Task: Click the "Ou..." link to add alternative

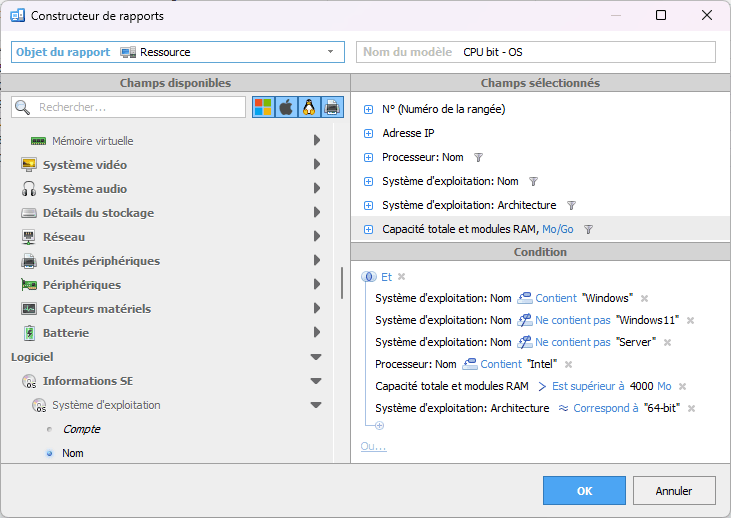Action: (373, 446)
